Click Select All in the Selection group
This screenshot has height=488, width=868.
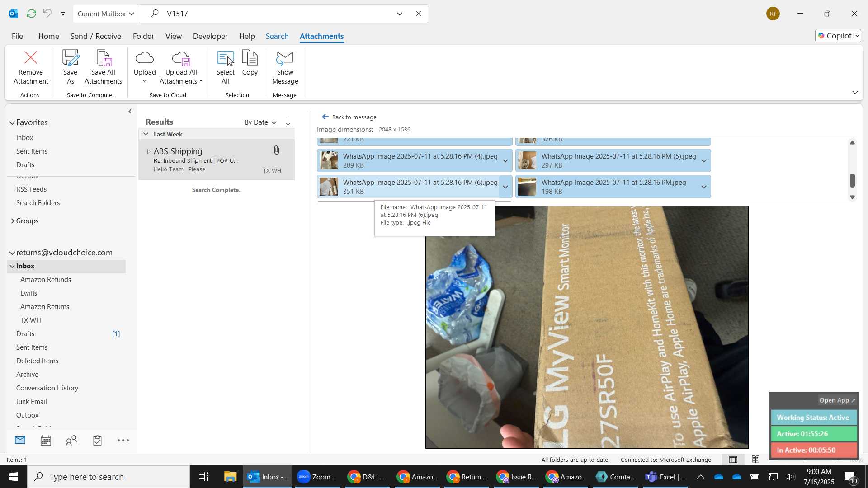[226, 68]
